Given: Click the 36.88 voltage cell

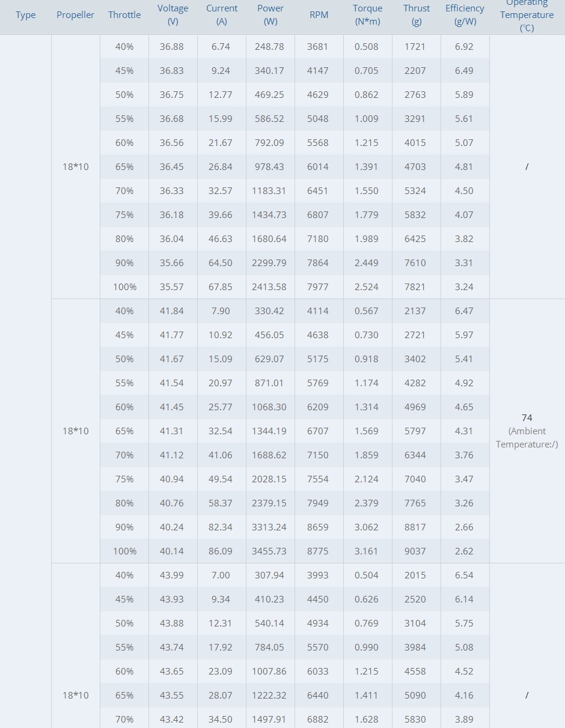Looking at the screenshot, I should [172, 46].
